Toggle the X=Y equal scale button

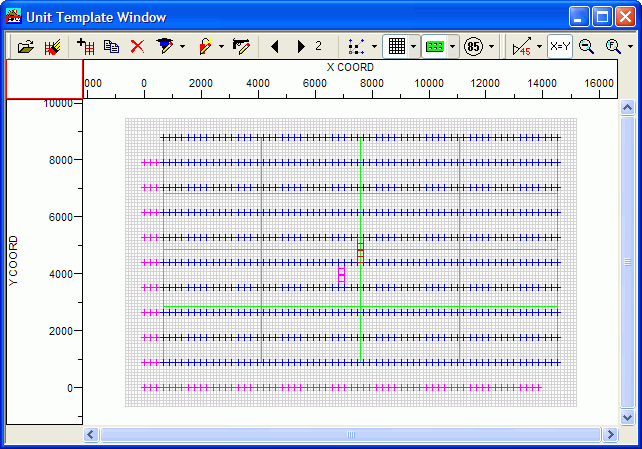click(x=560, y=46)
